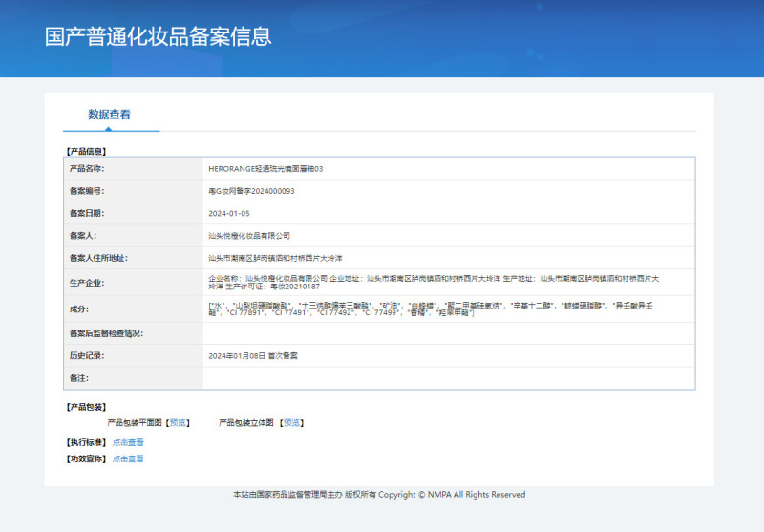Click the NMPA copyright footer text
Viewport: 764px width, 532px height.
pyautogui.click(x=379, y=495)
